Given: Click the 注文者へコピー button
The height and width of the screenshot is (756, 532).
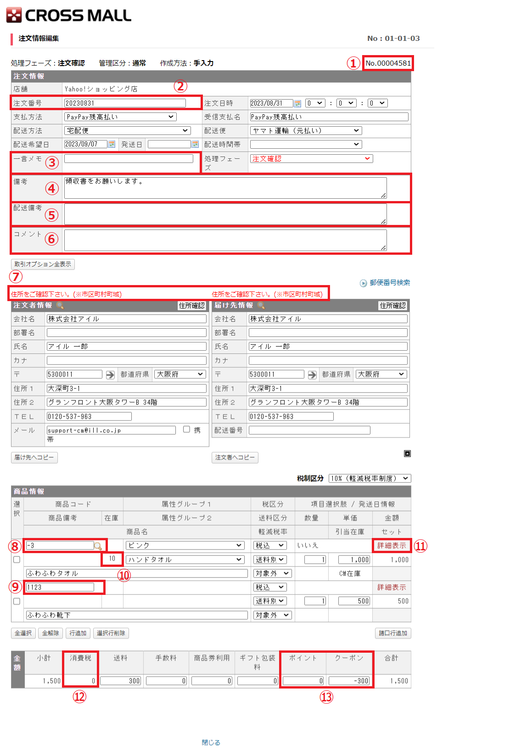Looking at the screenshot, I should click(235, 458).
